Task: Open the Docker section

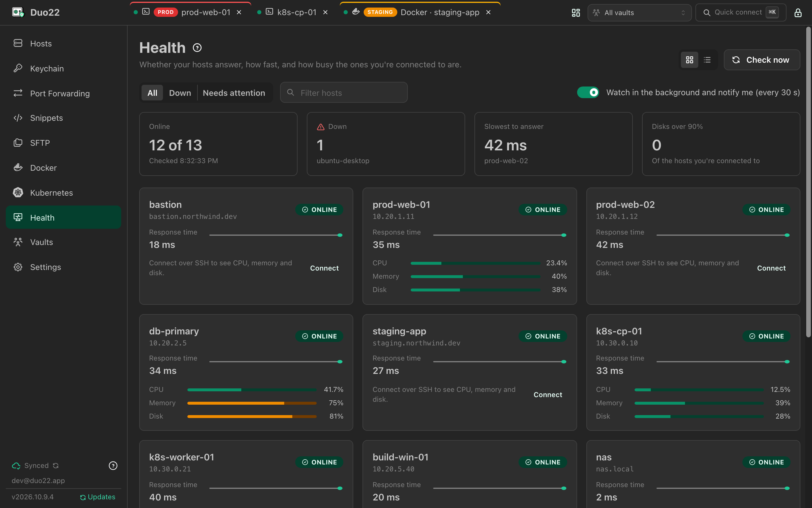Action: tap(64, 168)
